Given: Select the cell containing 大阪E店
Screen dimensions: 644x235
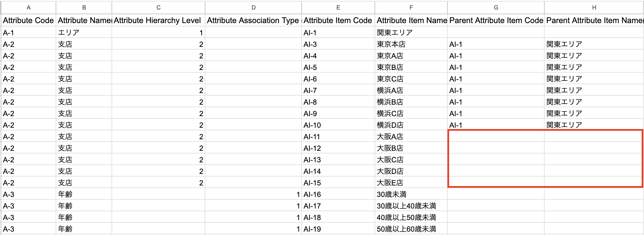Looking at the screenshot, I should click(x=411, y=182).
